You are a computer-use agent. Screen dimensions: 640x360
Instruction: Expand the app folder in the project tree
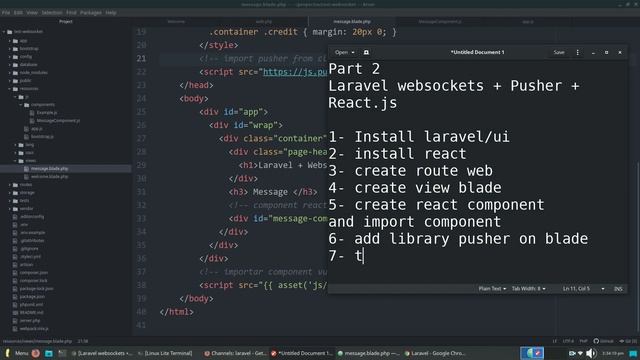10,41
